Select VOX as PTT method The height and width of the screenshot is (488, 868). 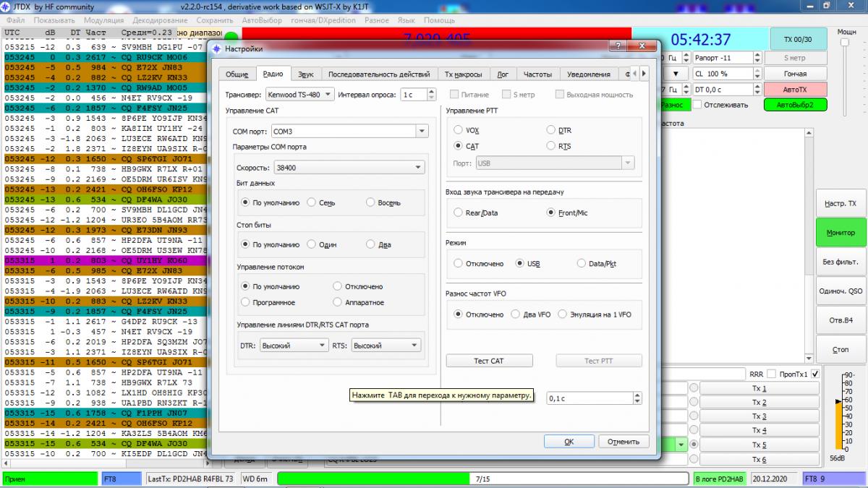coord(458,130)
